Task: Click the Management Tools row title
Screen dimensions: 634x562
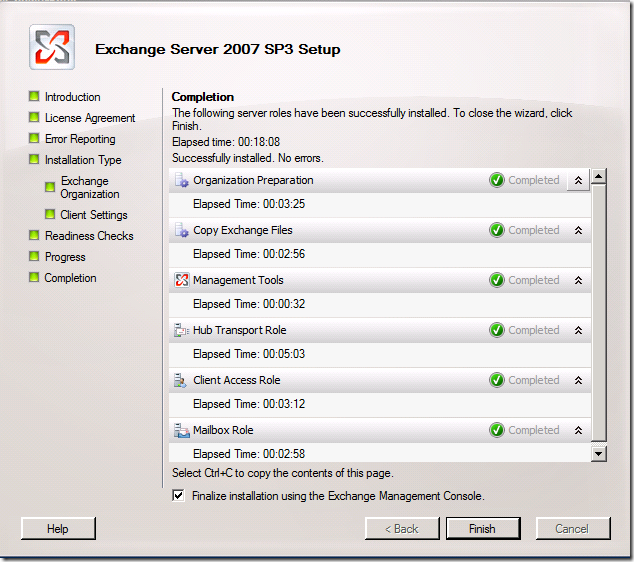Action: tap(238, 280)
